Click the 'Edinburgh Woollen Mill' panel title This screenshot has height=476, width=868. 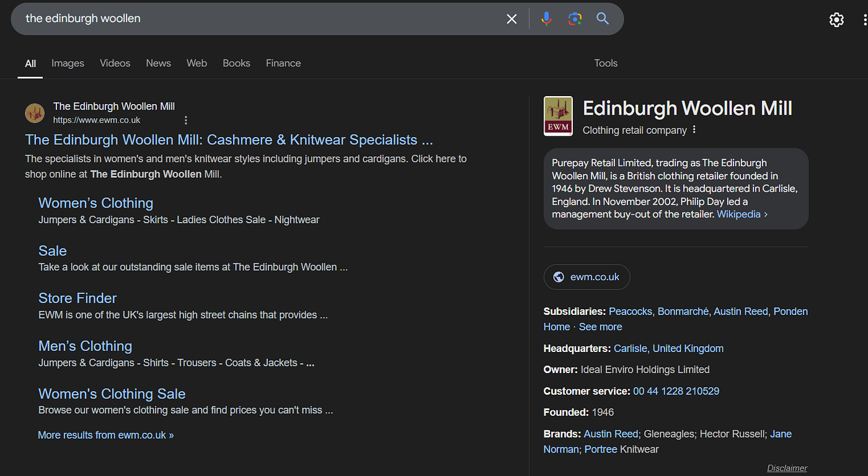point(688,108)
